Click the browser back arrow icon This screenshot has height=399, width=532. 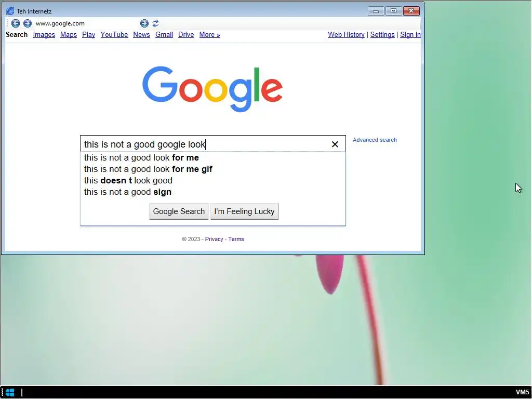(x=15, y=23)
